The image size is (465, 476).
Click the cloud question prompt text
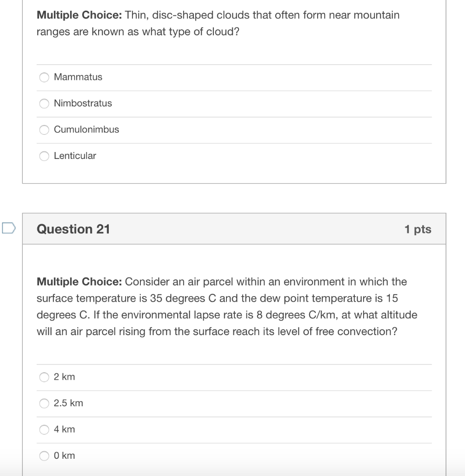[x=218, y=23]
